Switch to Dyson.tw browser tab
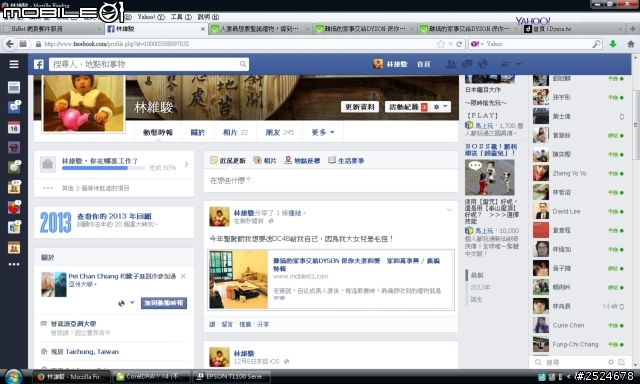640x384 pixels. click(x=573, y=29)
